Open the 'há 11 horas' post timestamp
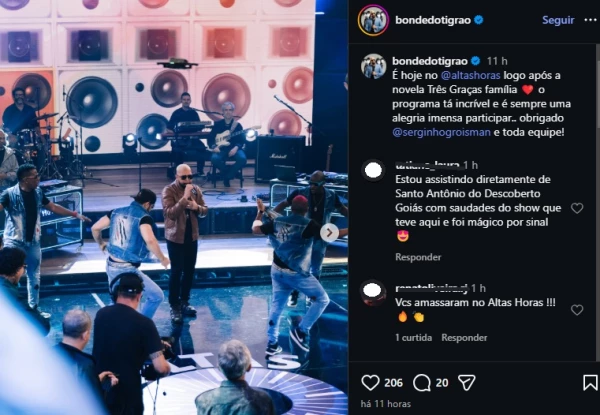 384,403
